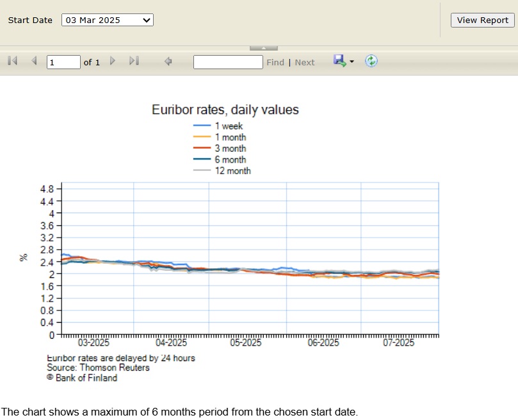Click the '4.8' y-axis value
518x420 pixels.
[47, 189]
